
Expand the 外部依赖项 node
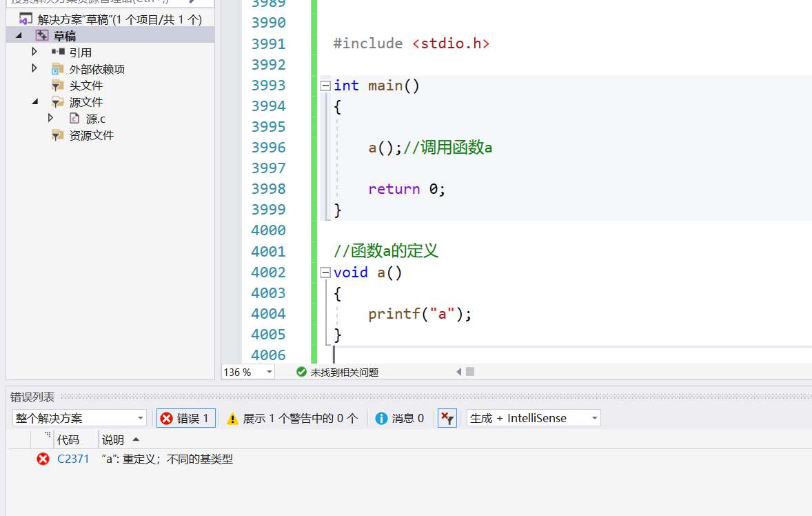(x=34, y=68)
